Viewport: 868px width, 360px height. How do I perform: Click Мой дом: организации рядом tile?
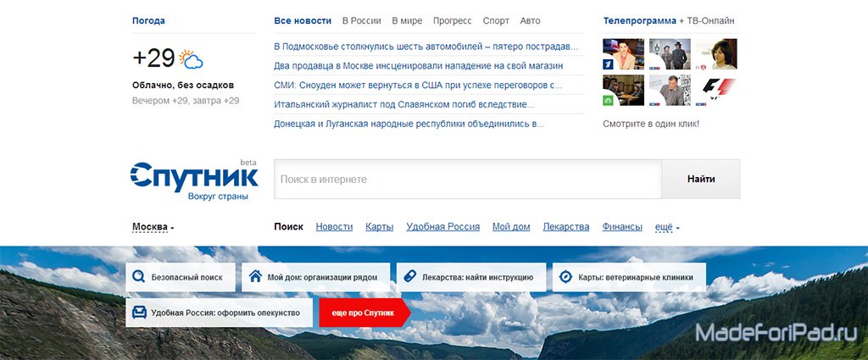(315, 277)
